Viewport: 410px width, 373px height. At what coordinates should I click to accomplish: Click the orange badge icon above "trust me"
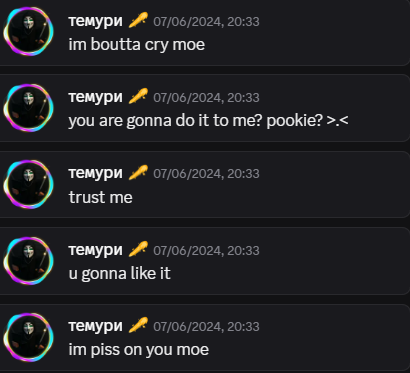(x=138, y=173)
